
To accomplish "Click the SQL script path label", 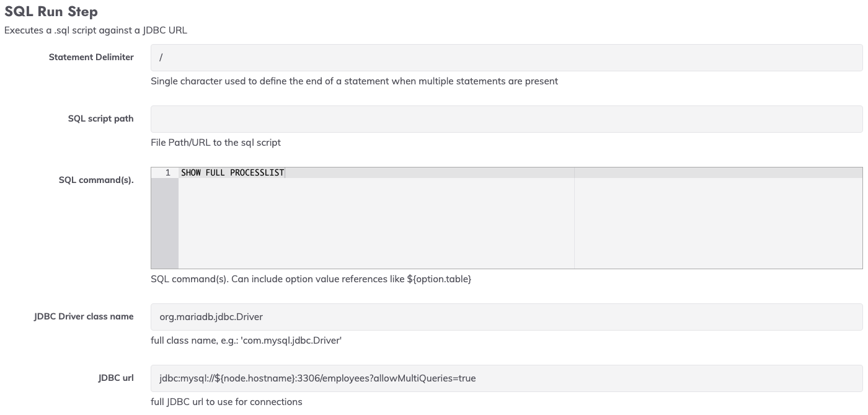I will [100, 118].
